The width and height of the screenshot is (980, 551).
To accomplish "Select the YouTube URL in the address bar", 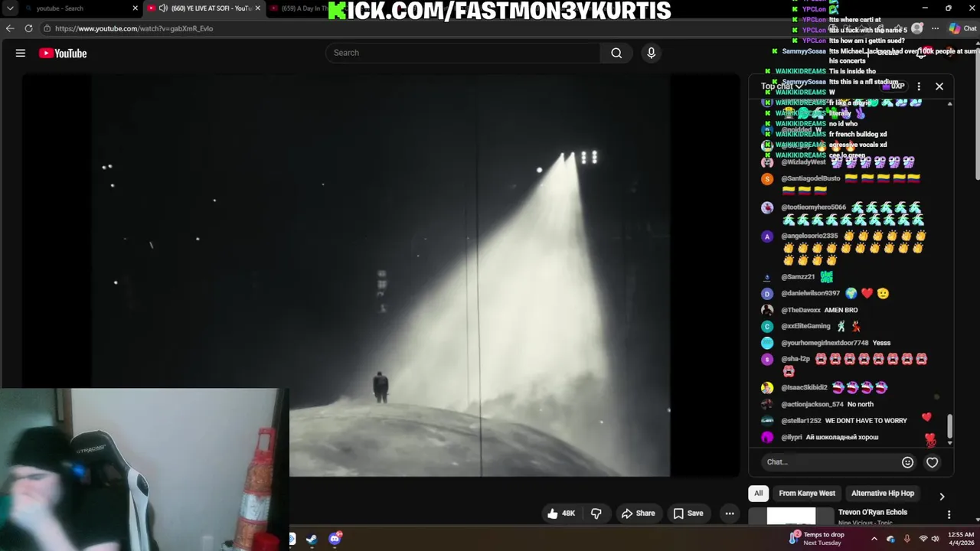I will click(x=134, y=28).
